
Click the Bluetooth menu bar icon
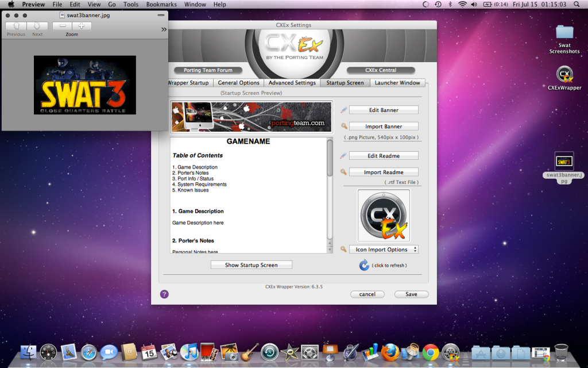tap(451, 5)
